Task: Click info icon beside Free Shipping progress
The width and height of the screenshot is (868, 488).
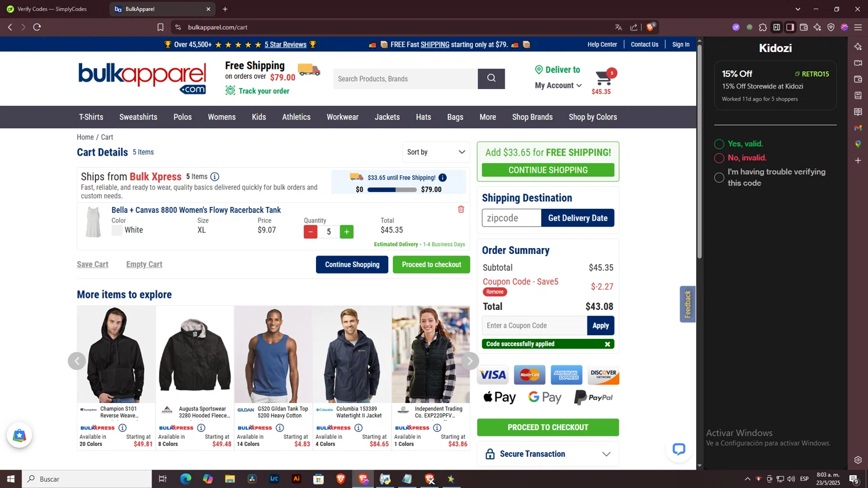Action: 443,178
